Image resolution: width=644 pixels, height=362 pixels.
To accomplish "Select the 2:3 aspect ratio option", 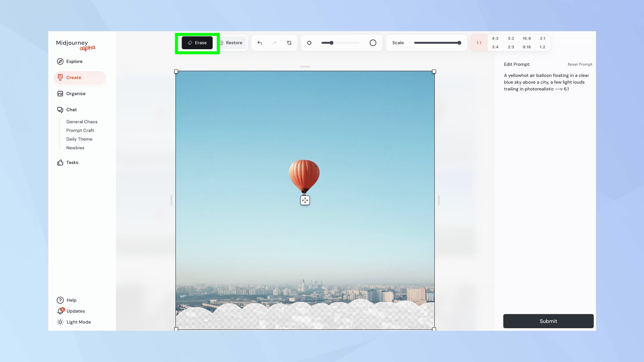I will click(x=511, y=47).
